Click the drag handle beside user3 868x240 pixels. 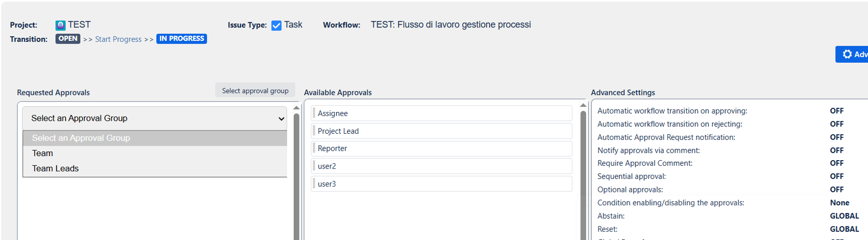click(314, 183)
